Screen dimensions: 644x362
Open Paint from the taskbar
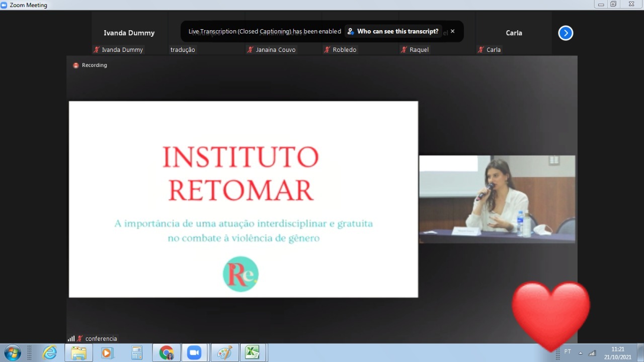coord(224,353)
